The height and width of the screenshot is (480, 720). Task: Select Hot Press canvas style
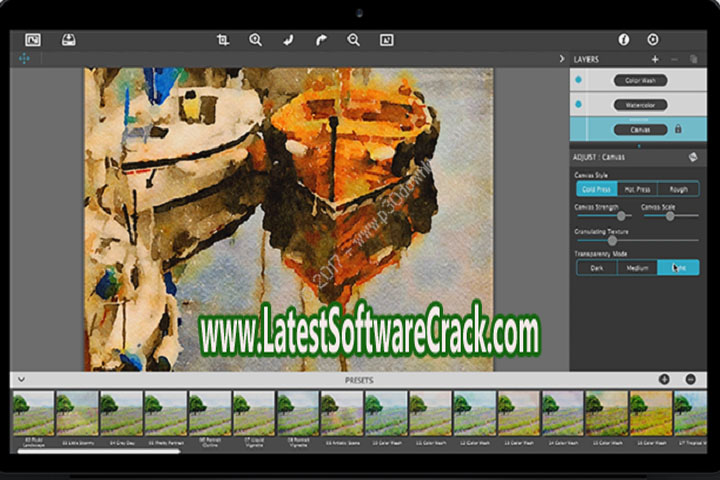tap(637, 188)
